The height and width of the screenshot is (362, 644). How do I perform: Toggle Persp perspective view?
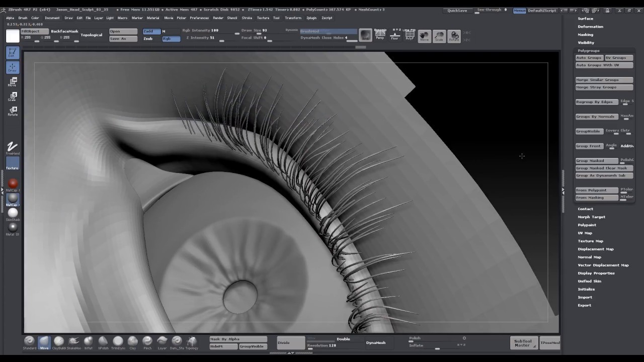coord(380,35)
